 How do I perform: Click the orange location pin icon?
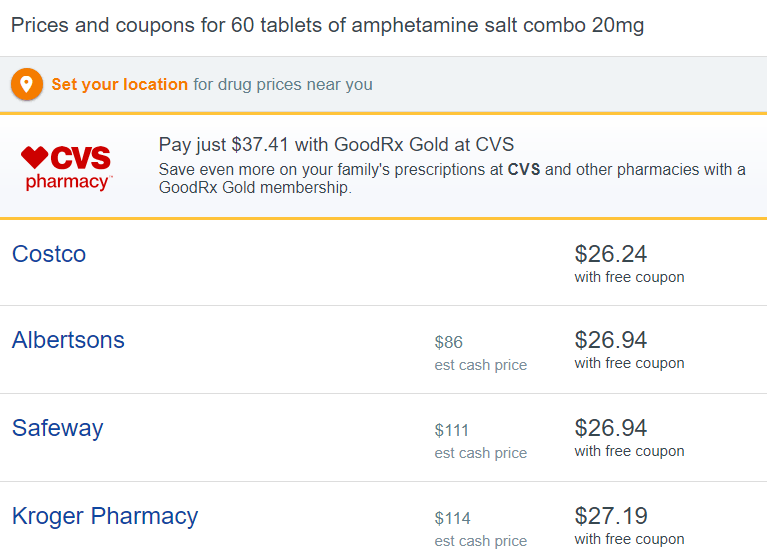(x=27, y=84)
